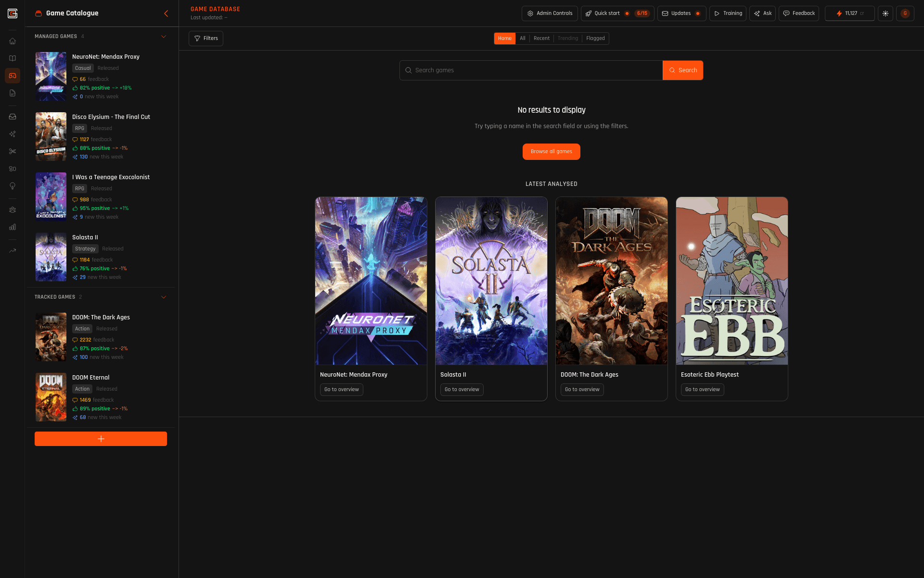Collapse the Managed Games section

pos(163,37)
